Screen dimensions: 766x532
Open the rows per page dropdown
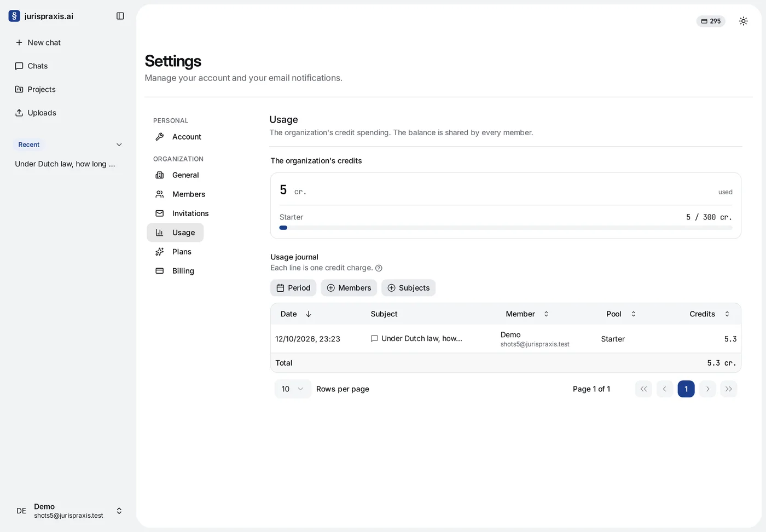[x=293, y=389]
